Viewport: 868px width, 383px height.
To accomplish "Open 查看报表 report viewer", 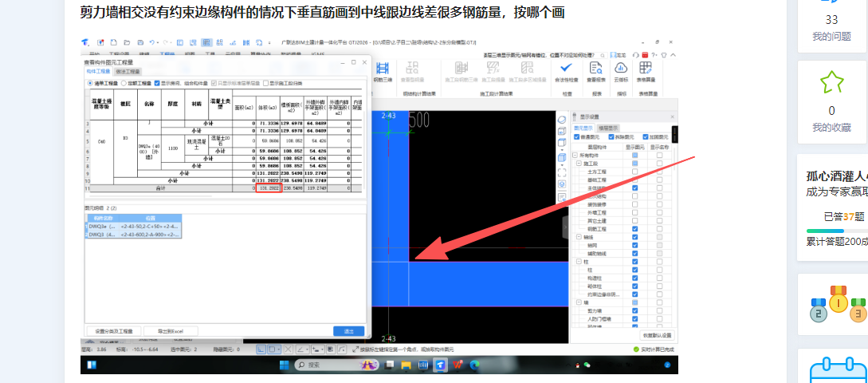I will point(595,72).
